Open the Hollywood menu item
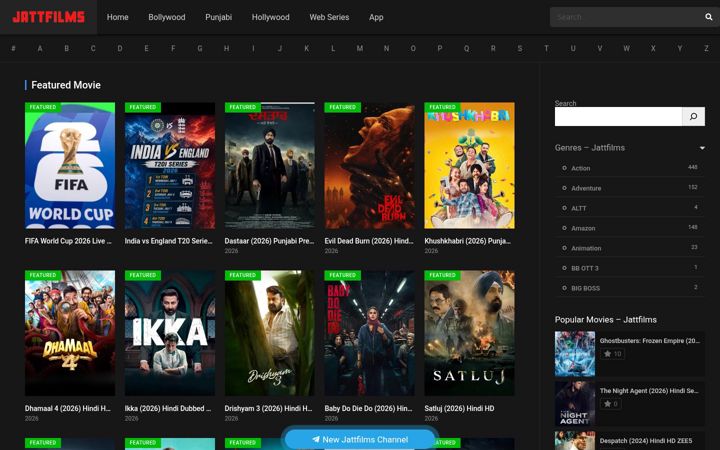The width and height of the screenshot is (720, 450). point(270,17)
